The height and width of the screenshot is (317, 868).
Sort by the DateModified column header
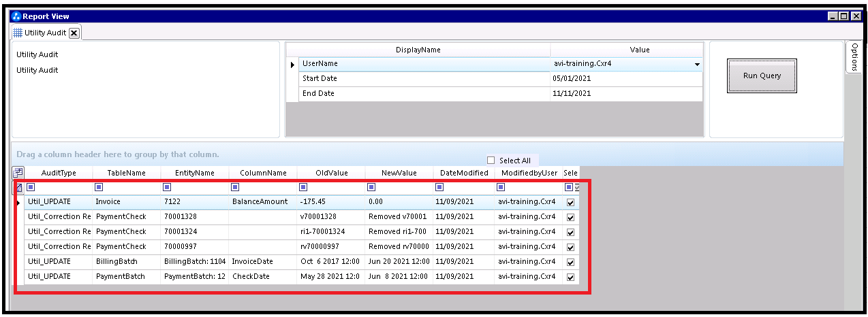[464, 173]
